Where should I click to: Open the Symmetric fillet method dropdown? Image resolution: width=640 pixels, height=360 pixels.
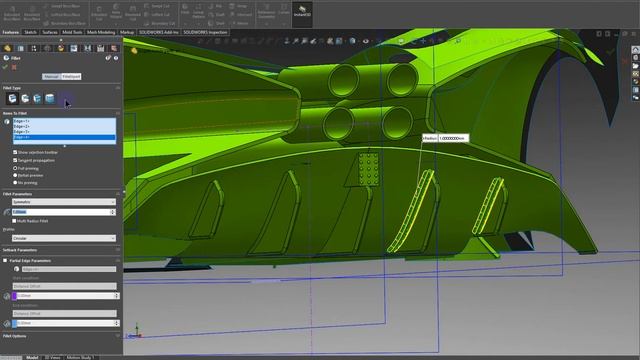pyautogui.click(x=64, y=202)
